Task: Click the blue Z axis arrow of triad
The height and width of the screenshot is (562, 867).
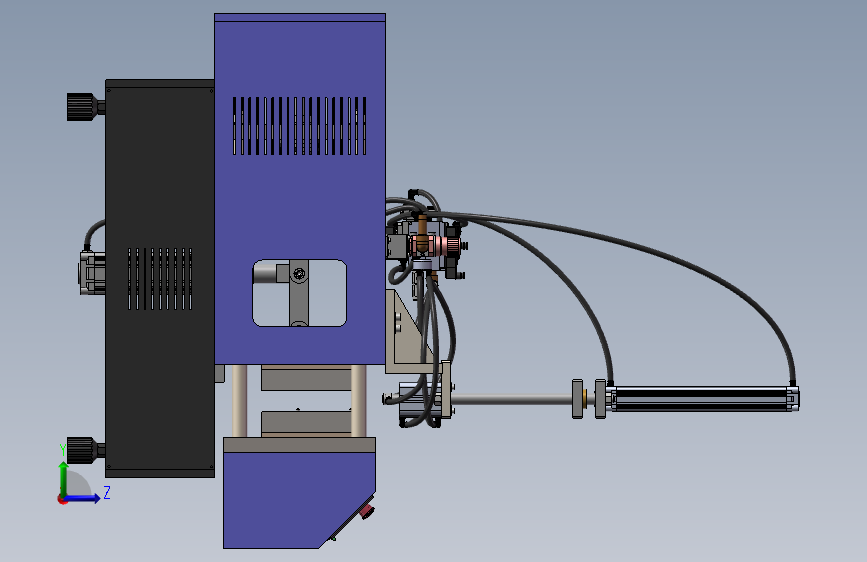Action: [83, 498]
